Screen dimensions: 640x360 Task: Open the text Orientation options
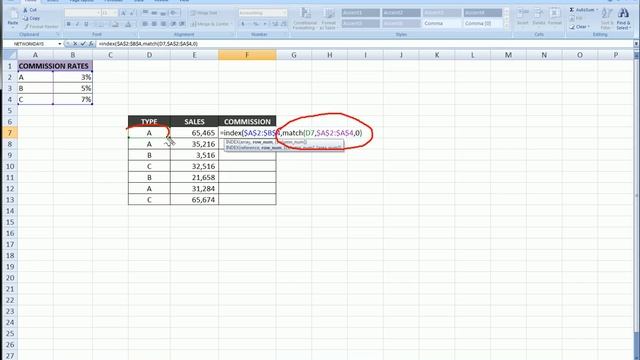(174, 13)
